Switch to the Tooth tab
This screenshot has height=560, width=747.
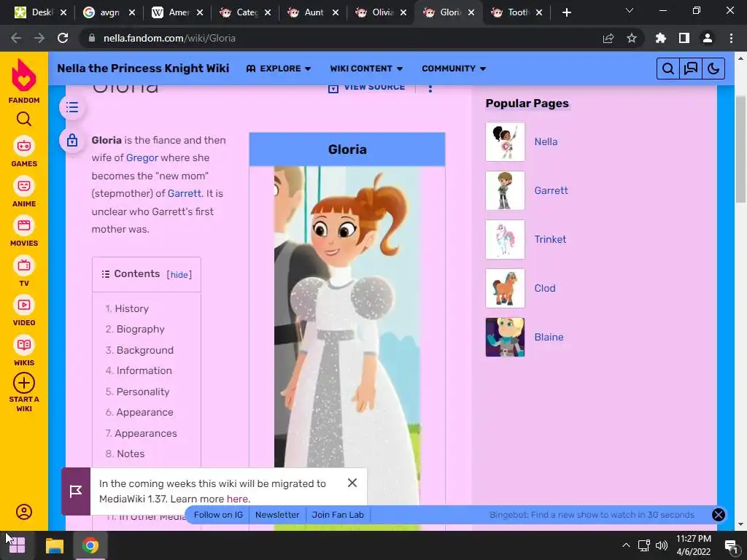click(x=517, y=12)
